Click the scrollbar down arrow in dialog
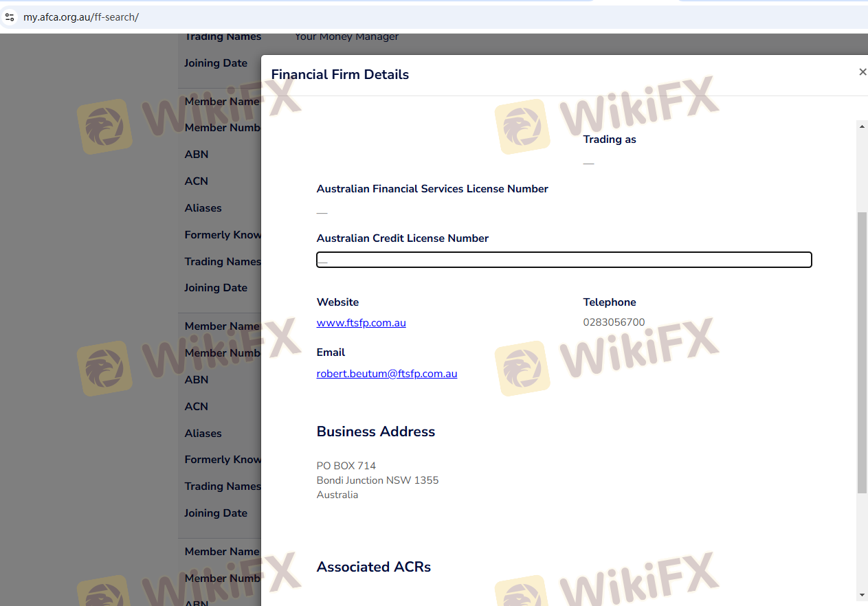 [x=863, y=595]
